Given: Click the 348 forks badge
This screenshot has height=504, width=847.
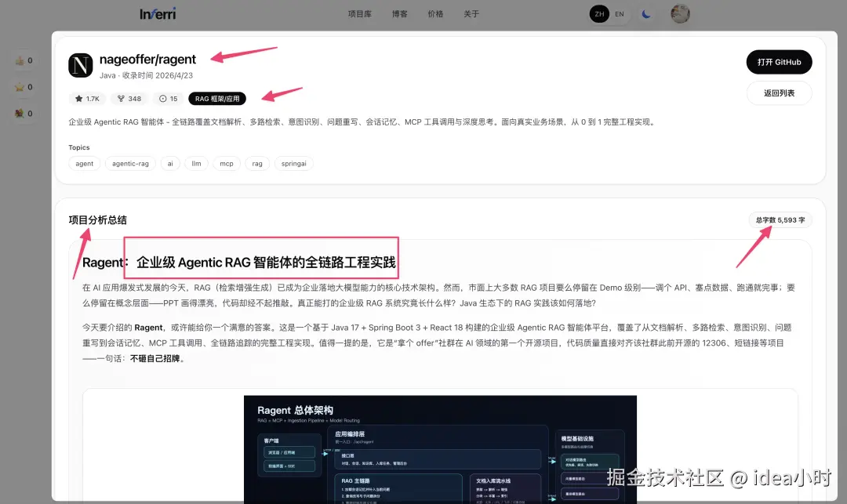Looking at the screenshot, I should (x=129, y=99).
